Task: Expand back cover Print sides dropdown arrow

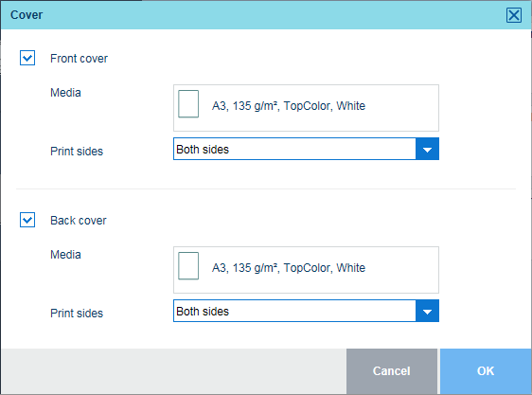Action: pos(427,311)
